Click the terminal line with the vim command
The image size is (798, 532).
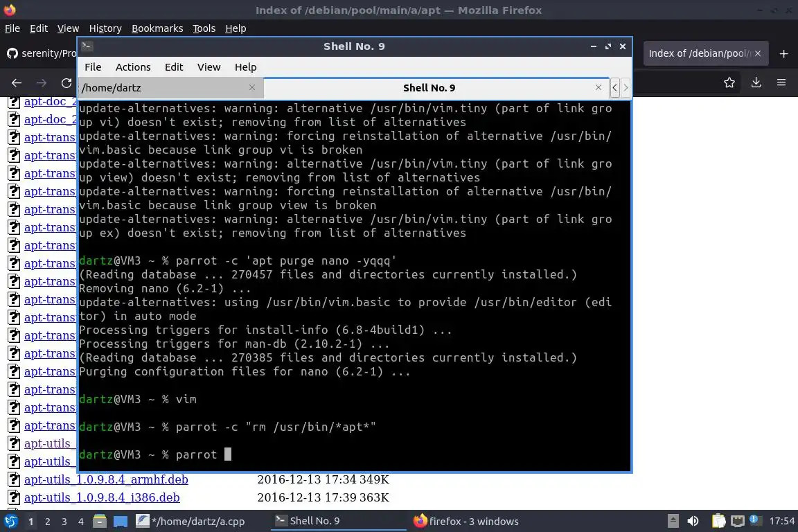tap(137, 399)
